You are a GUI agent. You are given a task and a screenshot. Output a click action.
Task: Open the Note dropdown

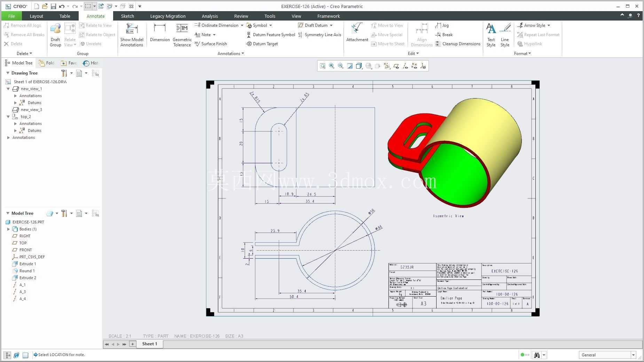pos(214,35)
